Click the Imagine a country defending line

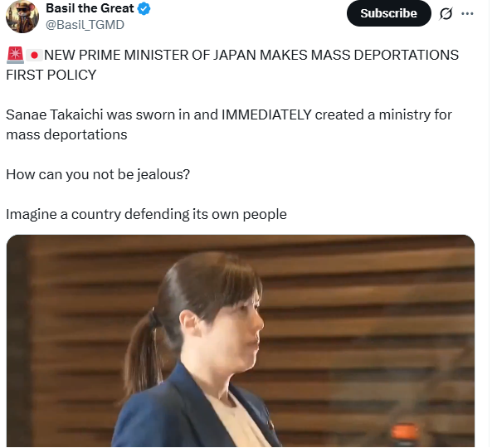[146, 215]
